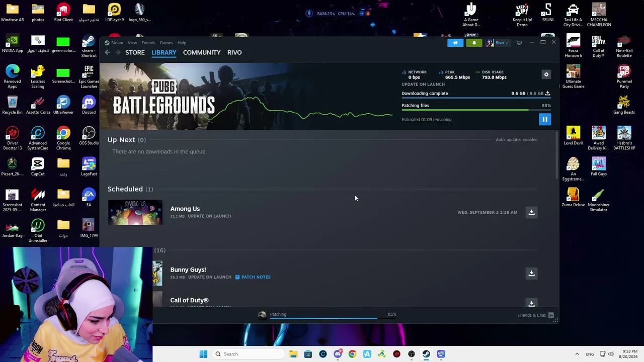Image resolution: width=644 pixels, height=362 pixels.
Task: Pause the PUBG patching process
Action: coord(544,119)
